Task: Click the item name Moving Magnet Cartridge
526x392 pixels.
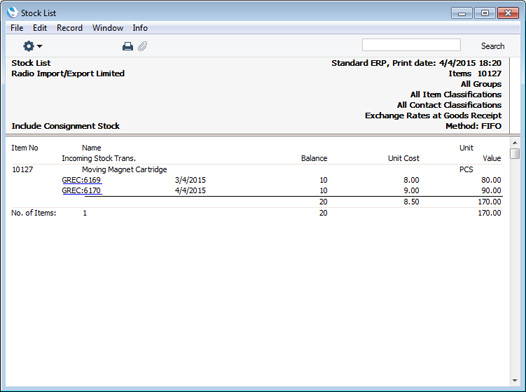Action: coord(124,169)
